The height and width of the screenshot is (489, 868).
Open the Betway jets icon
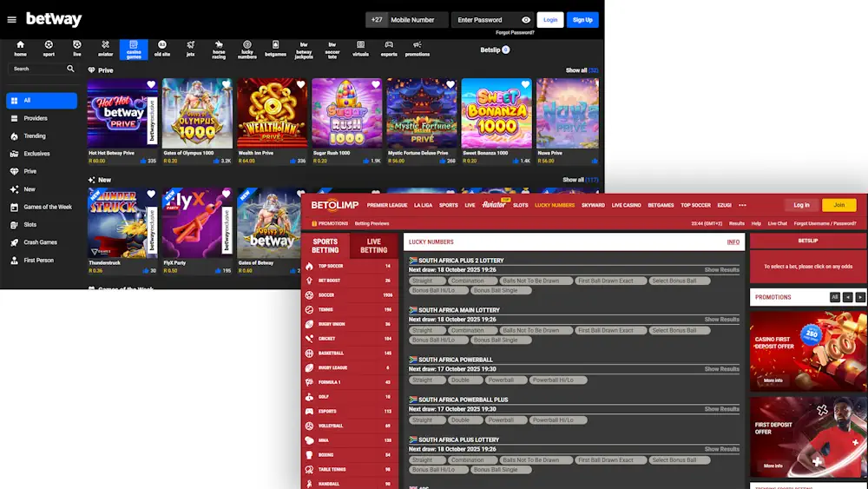coord(190,49)
